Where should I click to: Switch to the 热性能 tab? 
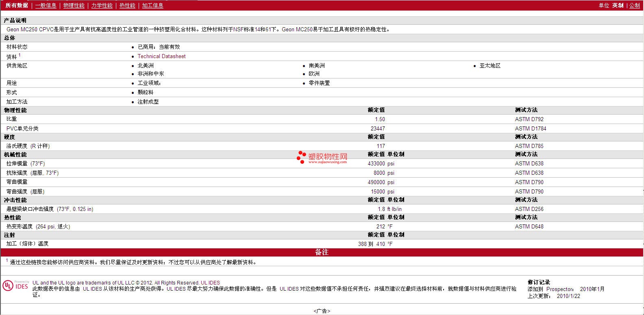coord(127,5)
